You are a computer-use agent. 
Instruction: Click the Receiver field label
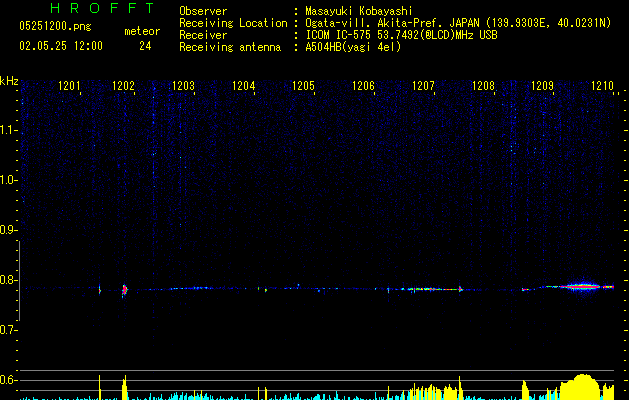click(x=203, y=35)
